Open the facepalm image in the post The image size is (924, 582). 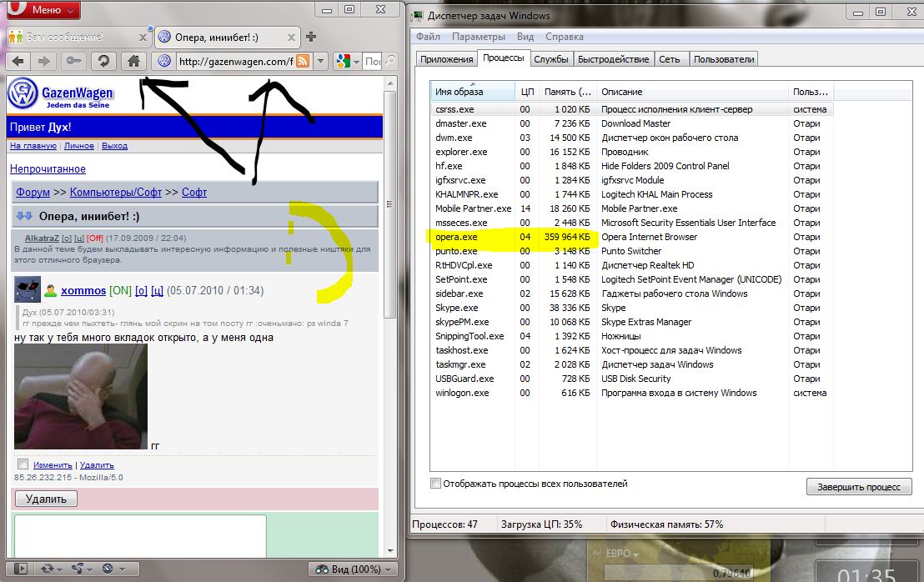pyautogui.click(x=81, y=396)
